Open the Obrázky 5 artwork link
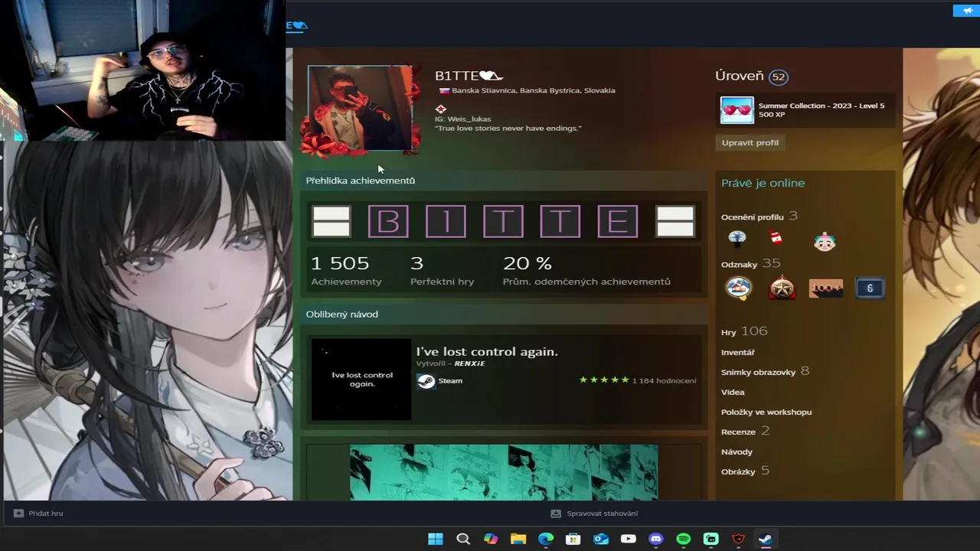This screenshot has width=980, height=551. (745, 471)
